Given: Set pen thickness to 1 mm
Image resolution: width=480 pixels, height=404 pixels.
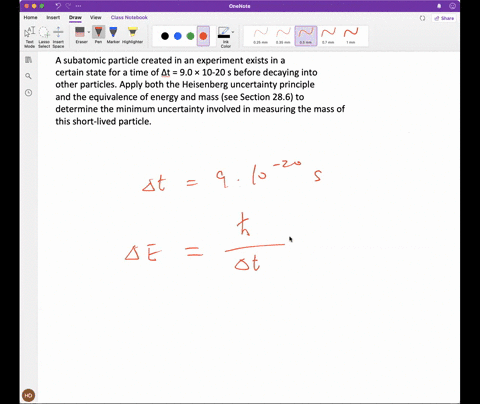Looking at the screenshot, I should tap(351, 36).
